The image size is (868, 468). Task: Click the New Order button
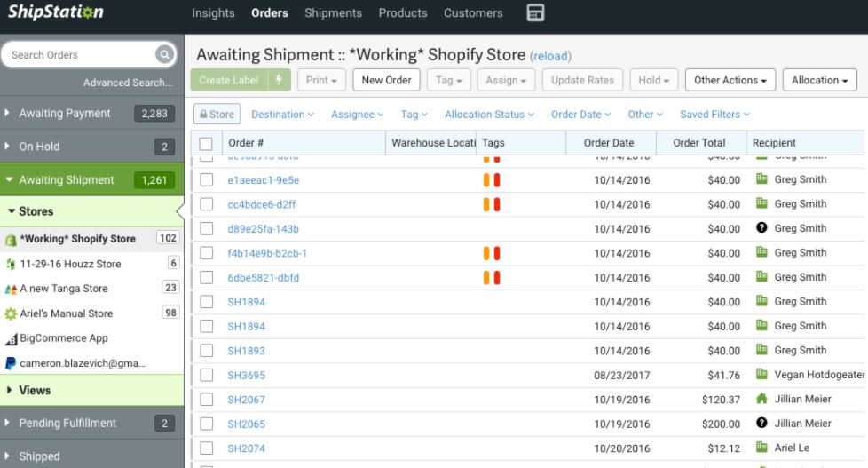pos(386,80)
